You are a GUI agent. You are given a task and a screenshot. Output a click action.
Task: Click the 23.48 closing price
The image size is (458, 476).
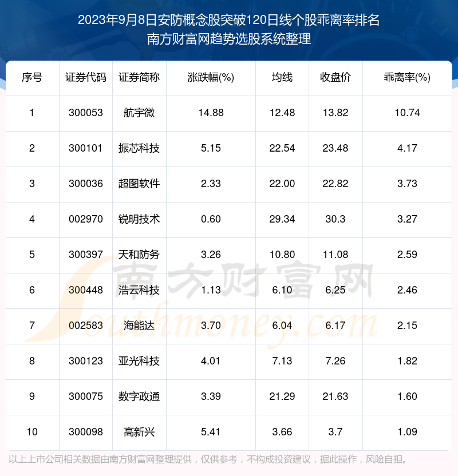click(335, 148)
